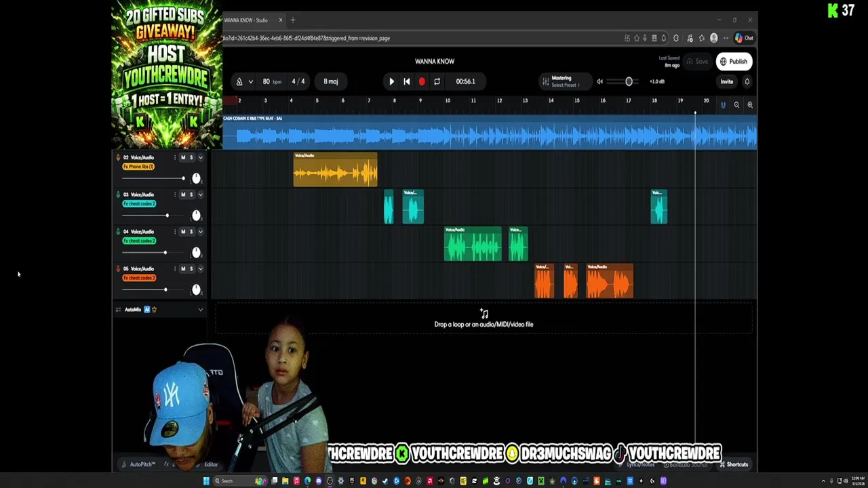Mute track 03 Voice/Audio
This screenshot has width=868, height=488.
pyautogui.click(x=182, y=195)
